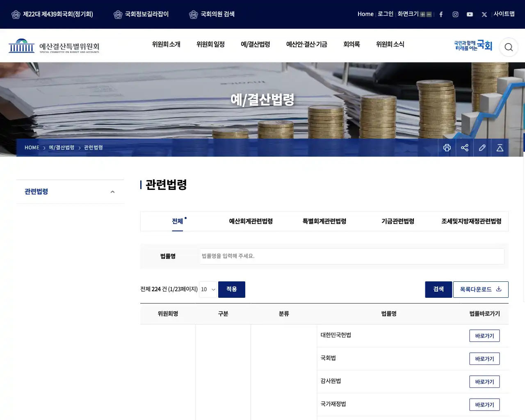Click the scroll-to-top icon in breadcrumb bar

(500, 148)
